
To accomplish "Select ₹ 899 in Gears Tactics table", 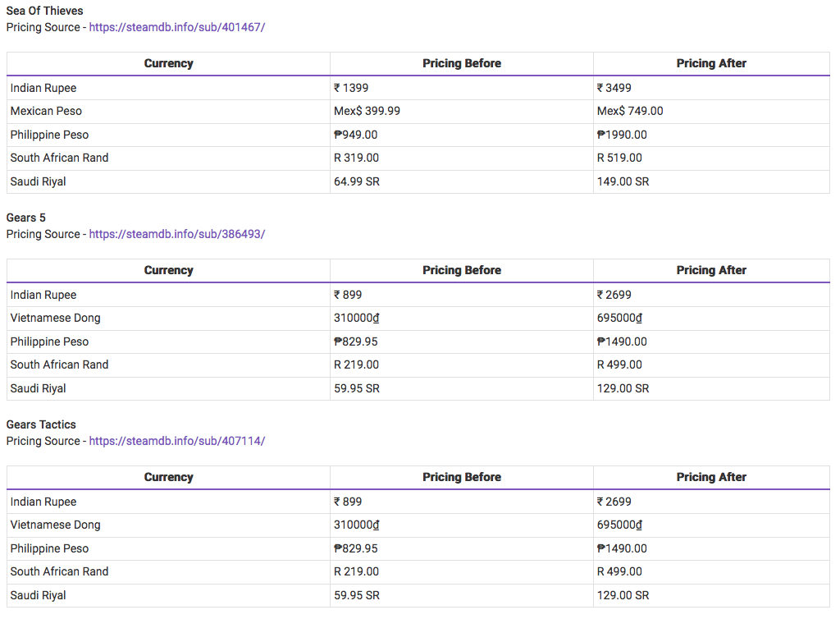I will tap(348, 502).
